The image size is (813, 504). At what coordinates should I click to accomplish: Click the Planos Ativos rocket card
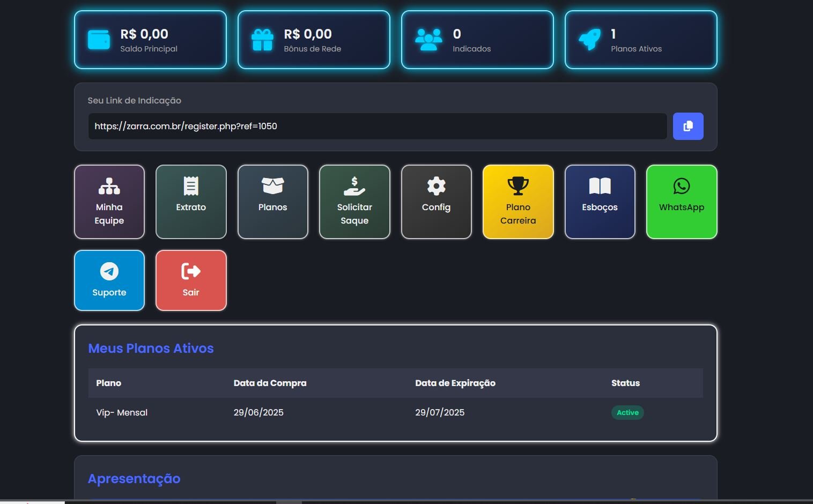[x=641, y=40]
